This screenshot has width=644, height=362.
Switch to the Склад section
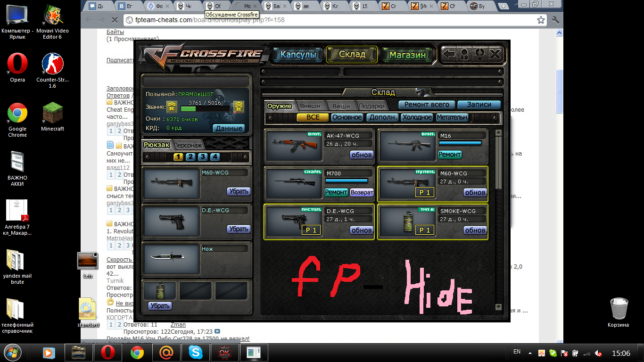(352, 54)
